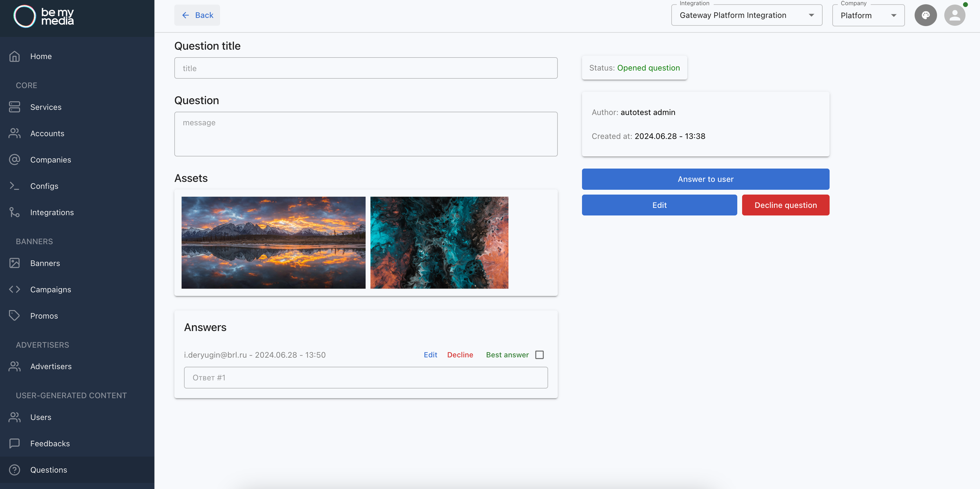Open the user profile avatar
980x489 pixels.
tap(954, 15)
